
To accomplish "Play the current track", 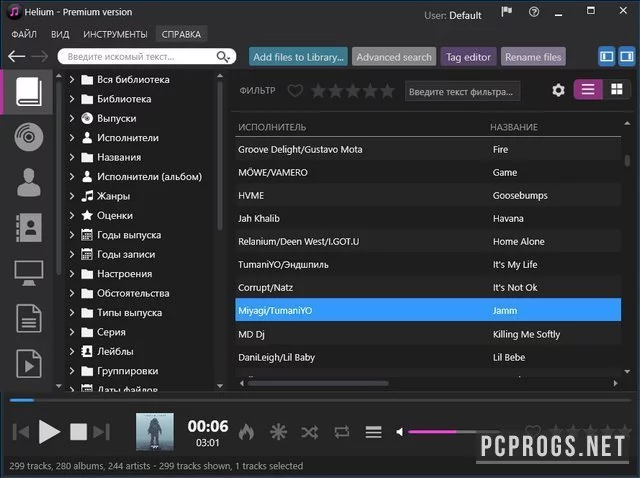I will point(49,431).
